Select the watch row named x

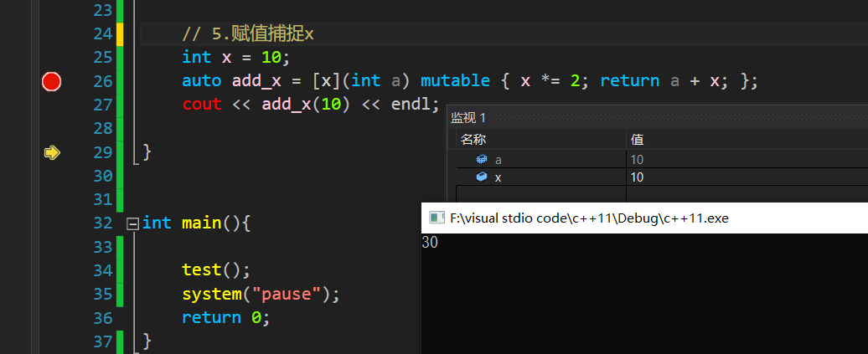[662, 177]
